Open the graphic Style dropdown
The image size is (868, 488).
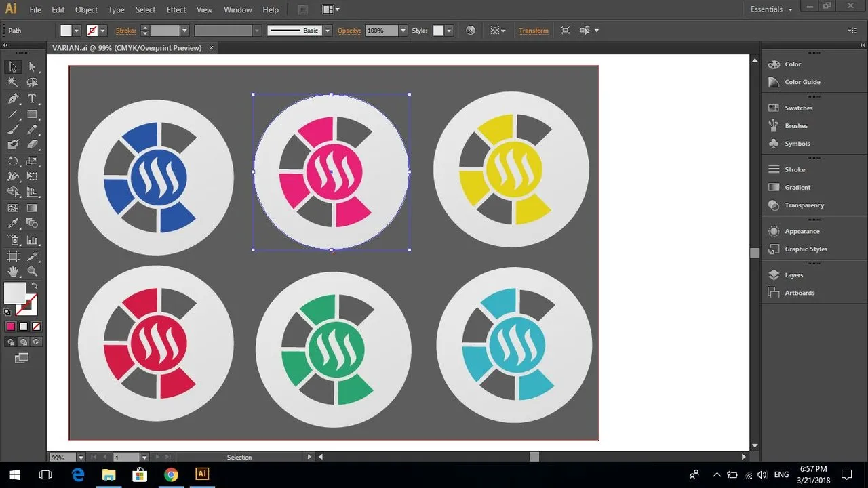pyautogui.click(x=448, y=30)
